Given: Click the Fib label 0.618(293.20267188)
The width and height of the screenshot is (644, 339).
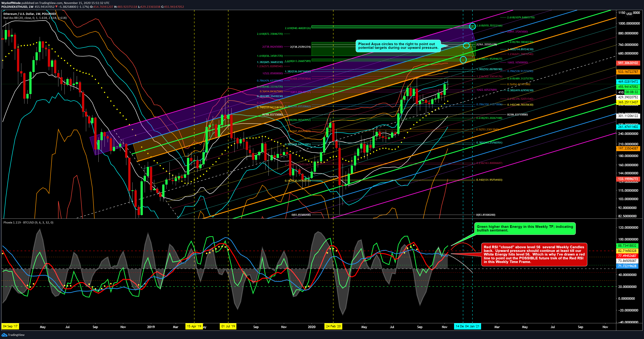Looking at the screenshot, I should pyautogui.click(x=489, y=118).
